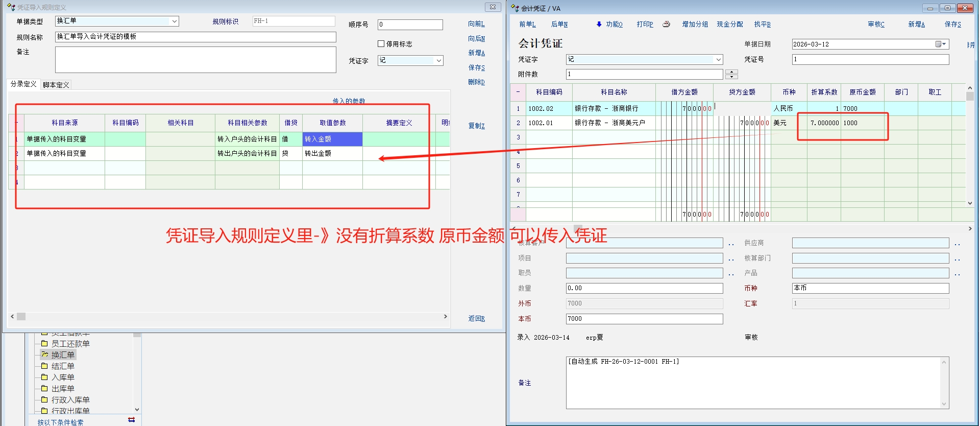Click the printer icon in voucher toolbar
The width and height of the screenshot is (980, 426).
(666, 24)
